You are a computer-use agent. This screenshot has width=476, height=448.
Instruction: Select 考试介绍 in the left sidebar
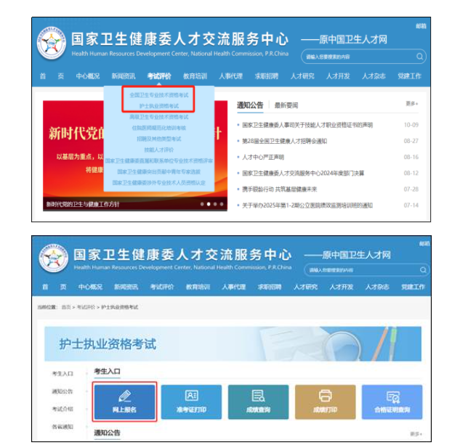click(x=62, y=409)
